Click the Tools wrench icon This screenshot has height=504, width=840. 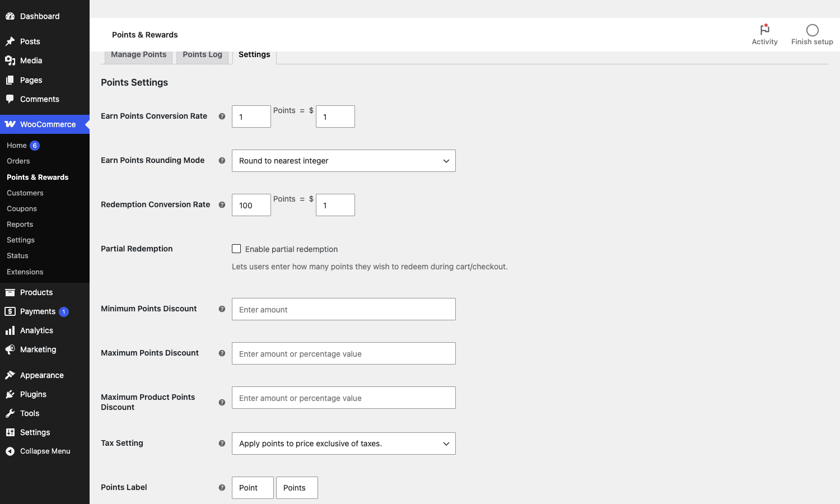[10, 413]
